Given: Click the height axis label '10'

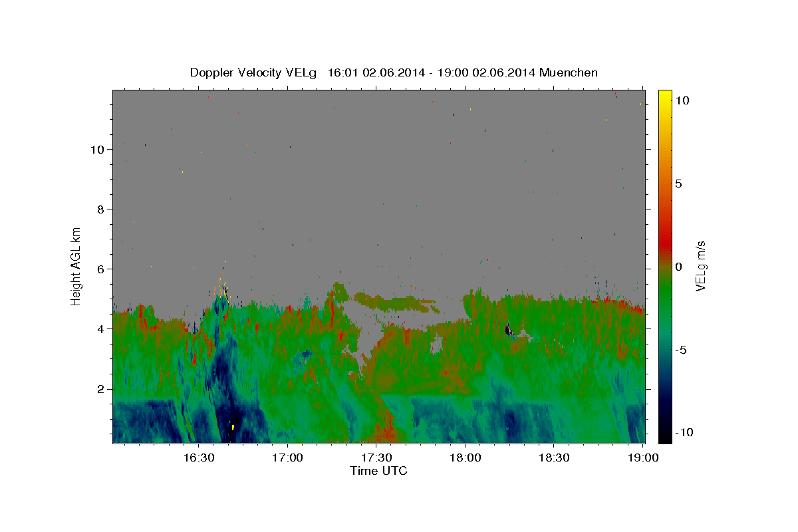Looking at the screenshot, I should (96, 150).
